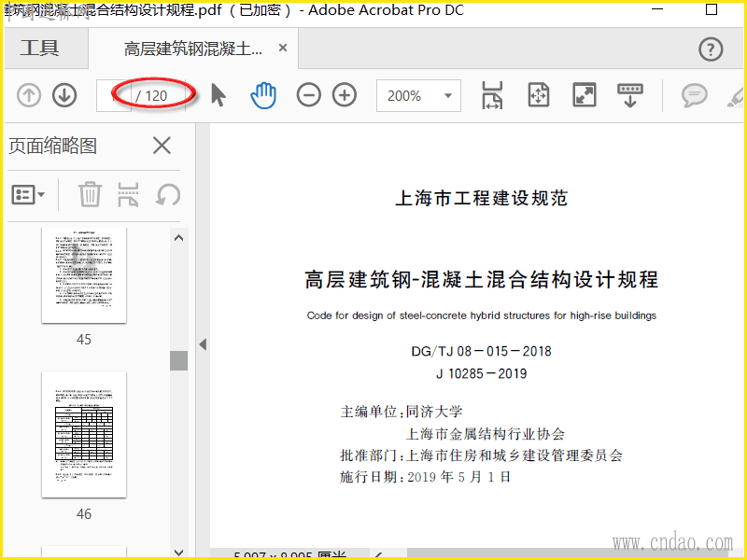Zoom out with minus icon

(309, 95)
